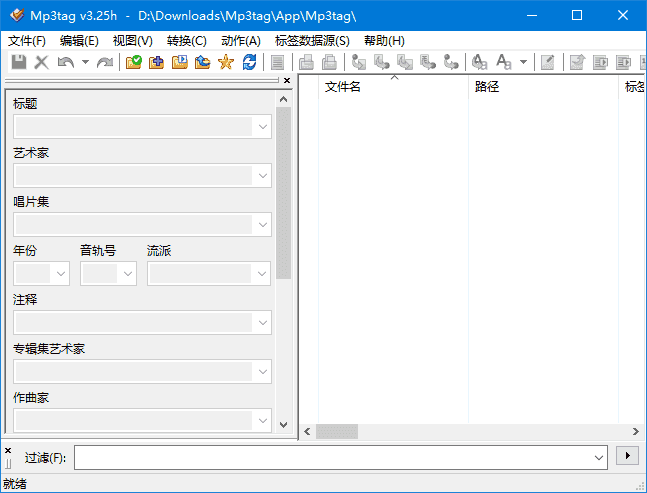Open the 文件(F) menu

point(27,41)
